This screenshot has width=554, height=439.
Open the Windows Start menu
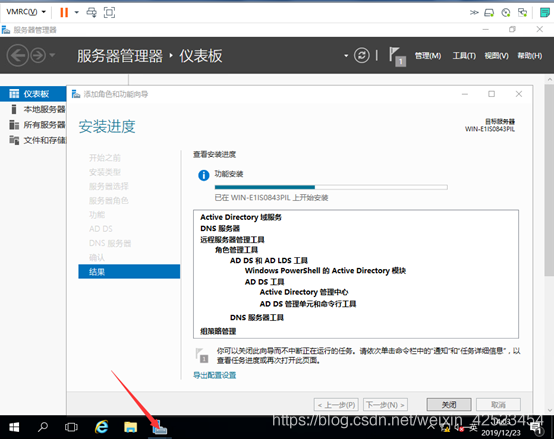[x=14, y=427]
